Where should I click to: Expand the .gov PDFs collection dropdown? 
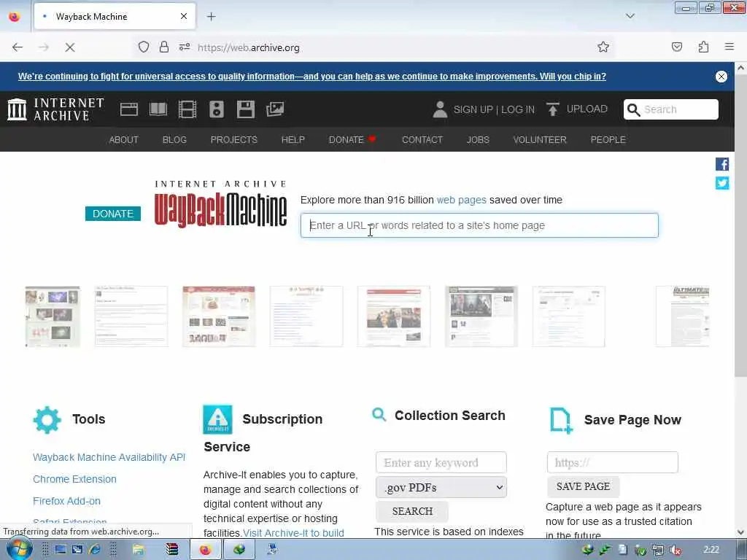pos(441,488)
